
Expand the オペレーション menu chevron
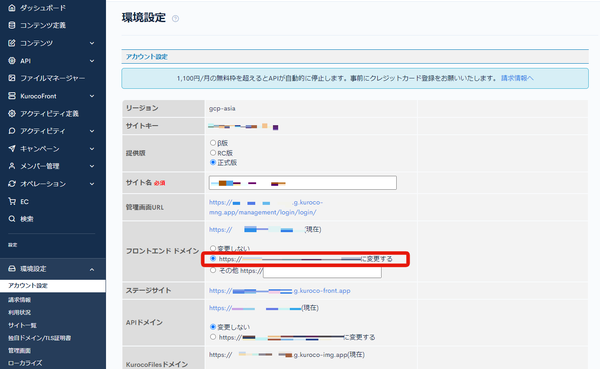coord(92,184)
